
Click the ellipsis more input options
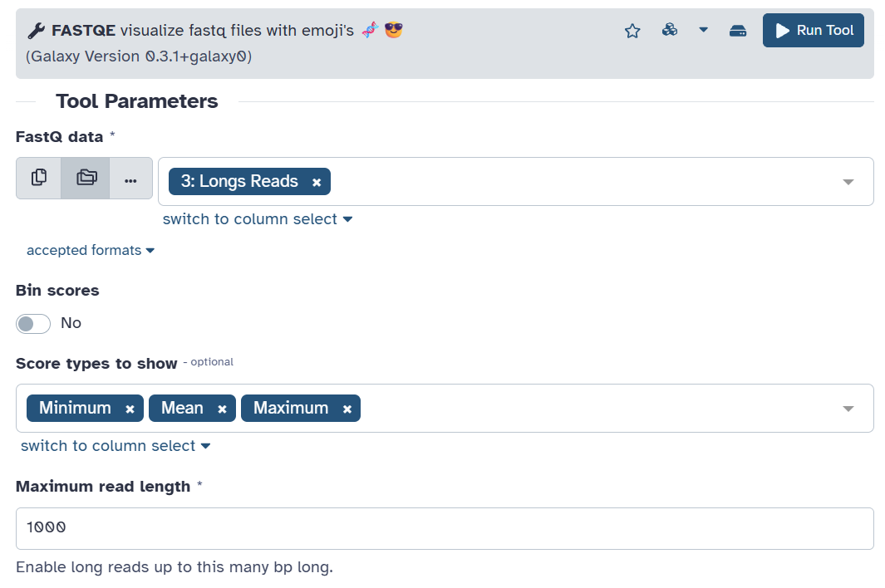[131, 179]
